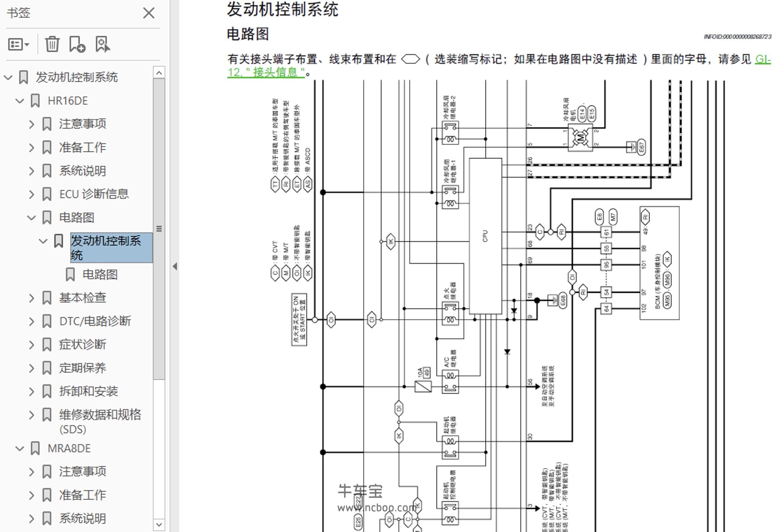This screenshot has height=532, width=774.
Task: Click the 发动机控制系统 page heading
Action: pos(282,9)
